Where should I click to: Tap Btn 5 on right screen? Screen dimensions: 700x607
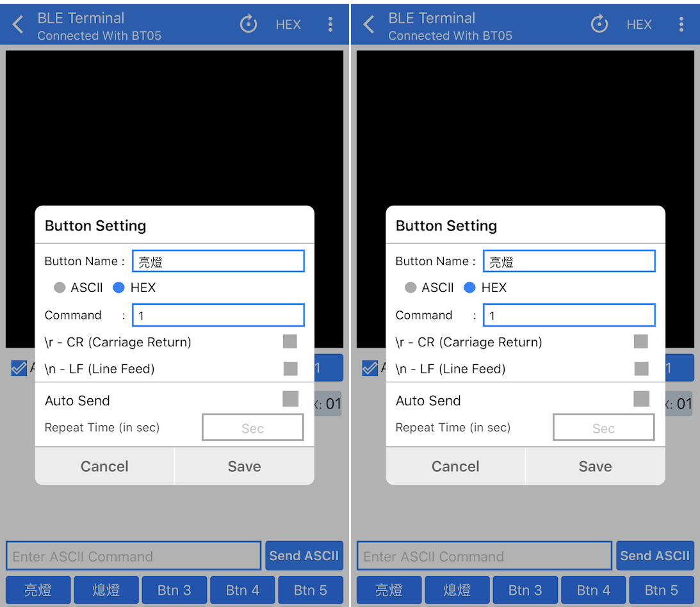pyautogui.click(x=662, y=590)
